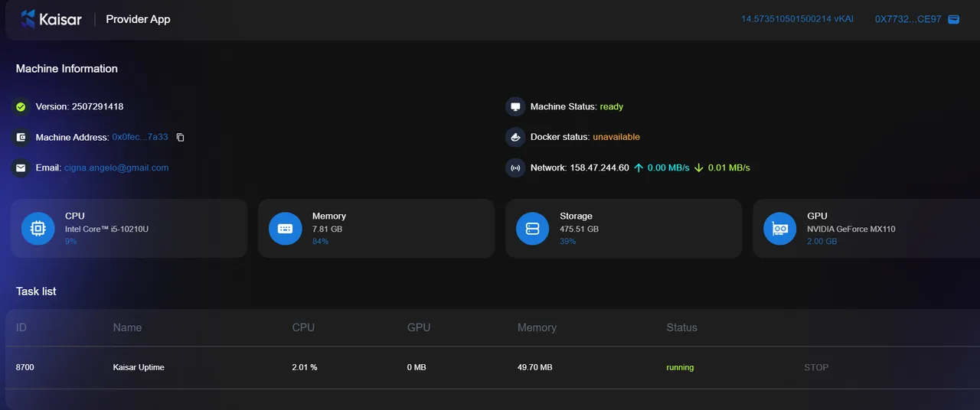Click the Kaisar logo icon
This screenshot has width=980, height=410.
pyautogui.click(x=28, y=19)
